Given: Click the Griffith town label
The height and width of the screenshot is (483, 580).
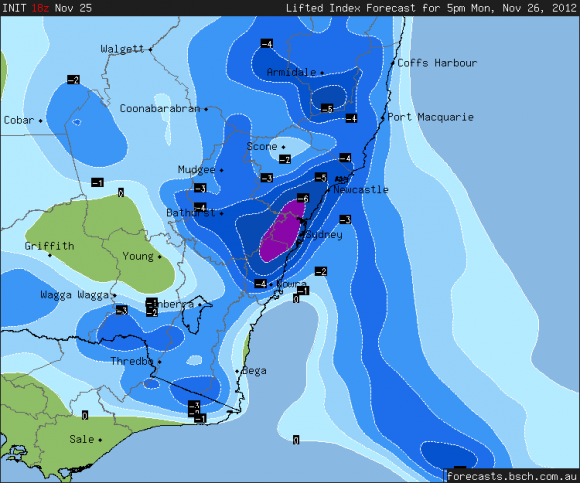Looking at the screenshot, I should pos(49,246).
